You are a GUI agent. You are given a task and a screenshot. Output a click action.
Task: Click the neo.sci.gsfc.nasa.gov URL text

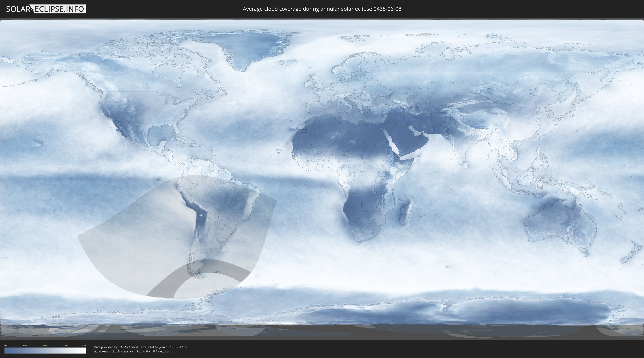tap(114, 352)
